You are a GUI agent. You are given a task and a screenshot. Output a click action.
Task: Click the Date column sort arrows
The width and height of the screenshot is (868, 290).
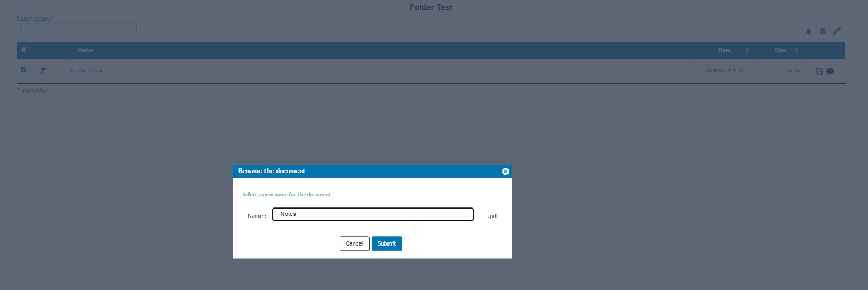coord(747,50)
